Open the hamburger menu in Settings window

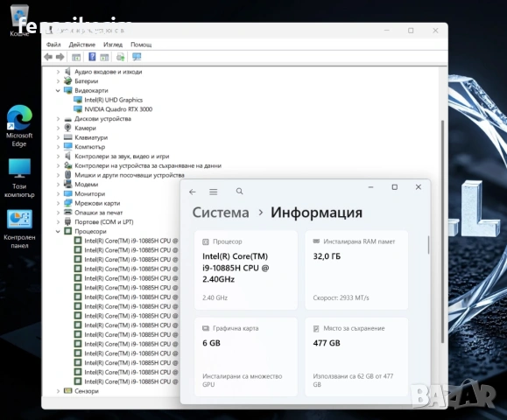pos(213,192)
